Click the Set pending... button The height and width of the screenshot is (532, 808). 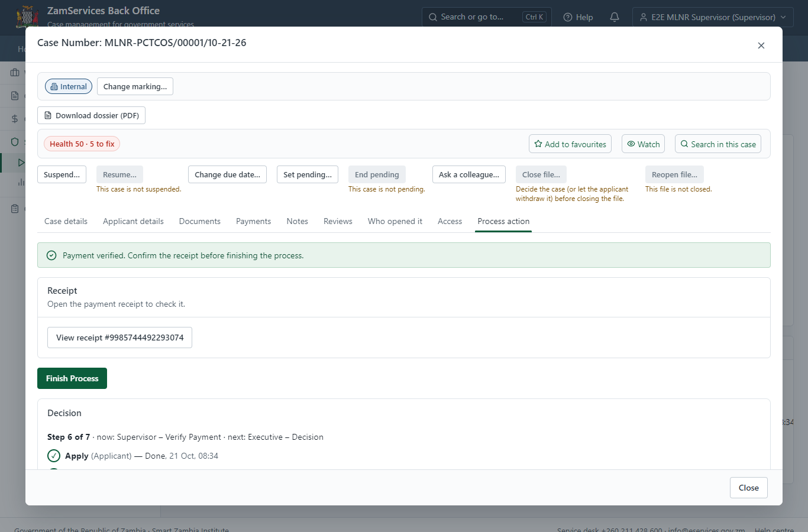308,174
